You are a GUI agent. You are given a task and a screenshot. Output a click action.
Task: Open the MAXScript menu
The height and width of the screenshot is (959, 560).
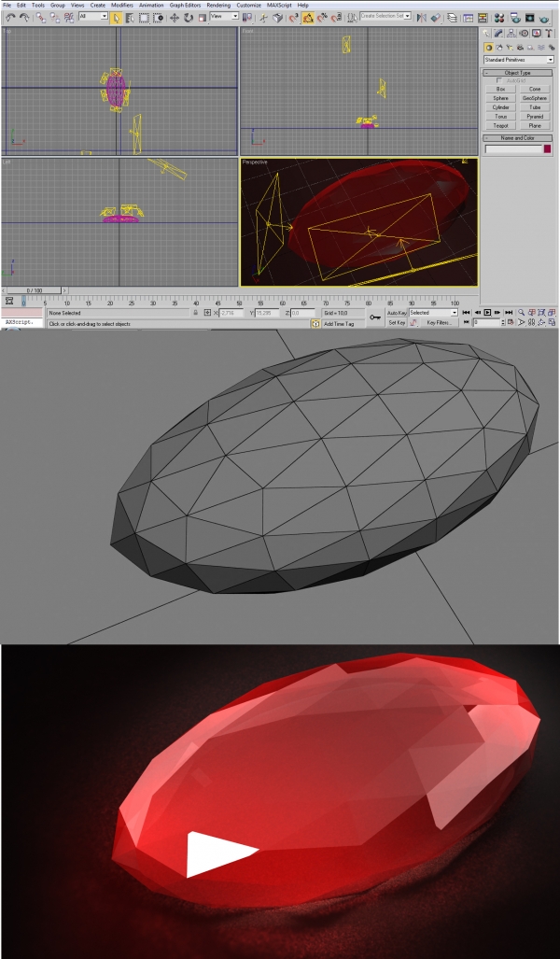coord(279,5)
